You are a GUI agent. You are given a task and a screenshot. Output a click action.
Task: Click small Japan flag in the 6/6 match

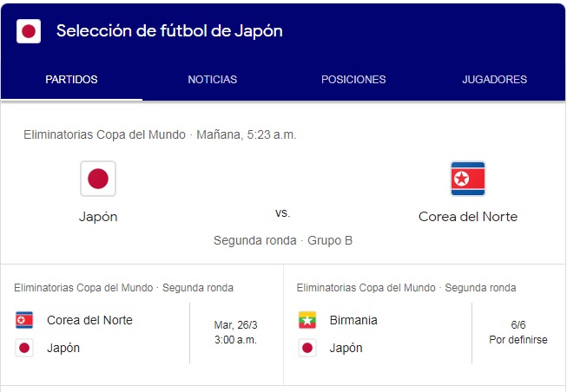click(x=307, y=348)
